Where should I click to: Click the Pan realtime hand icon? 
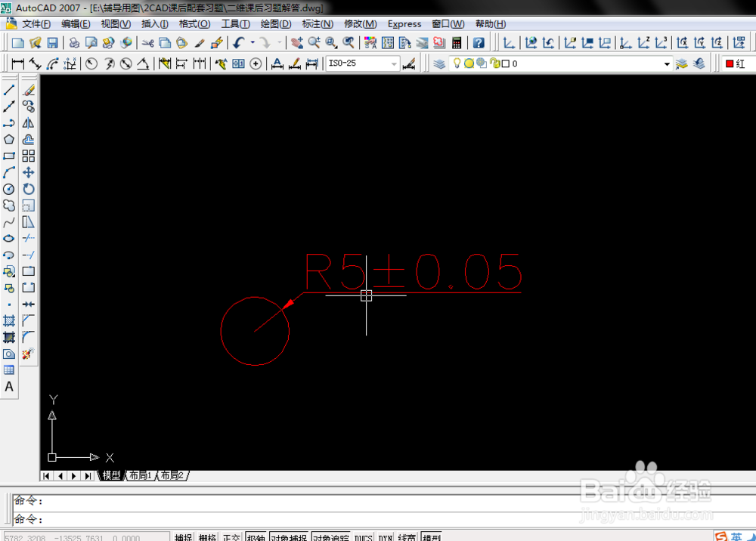tap(297, 43)
